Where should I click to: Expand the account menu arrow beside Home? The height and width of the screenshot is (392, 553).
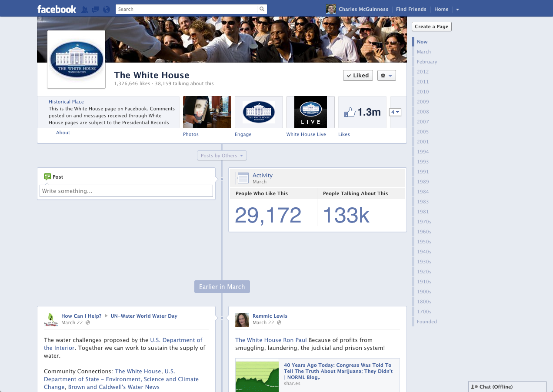point(457,9)
